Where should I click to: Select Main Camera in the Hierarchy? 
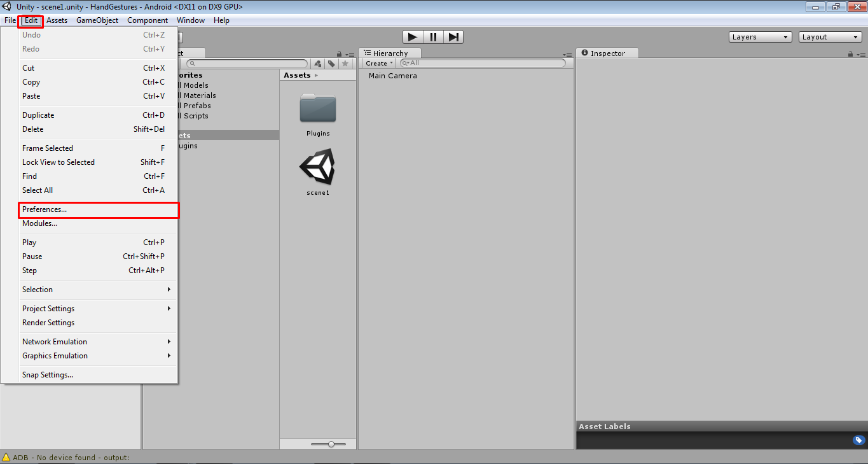coord(393,76)
